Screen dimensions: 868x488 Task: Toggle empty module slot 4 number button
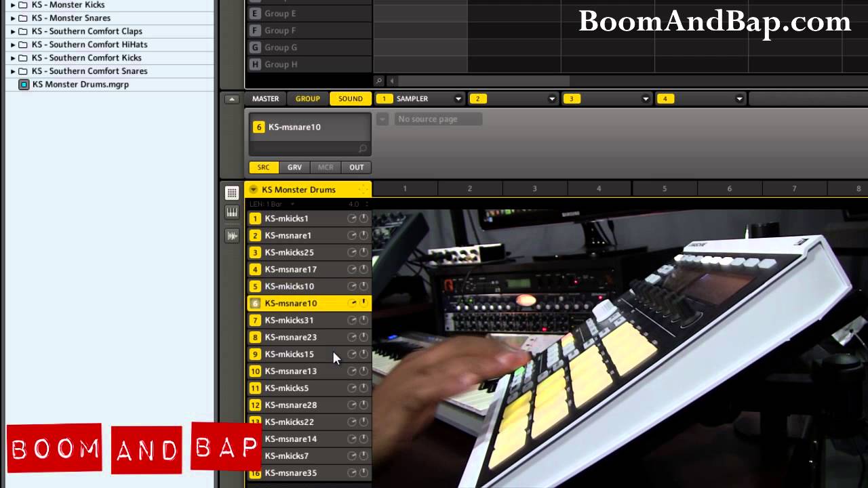(665, 99)
